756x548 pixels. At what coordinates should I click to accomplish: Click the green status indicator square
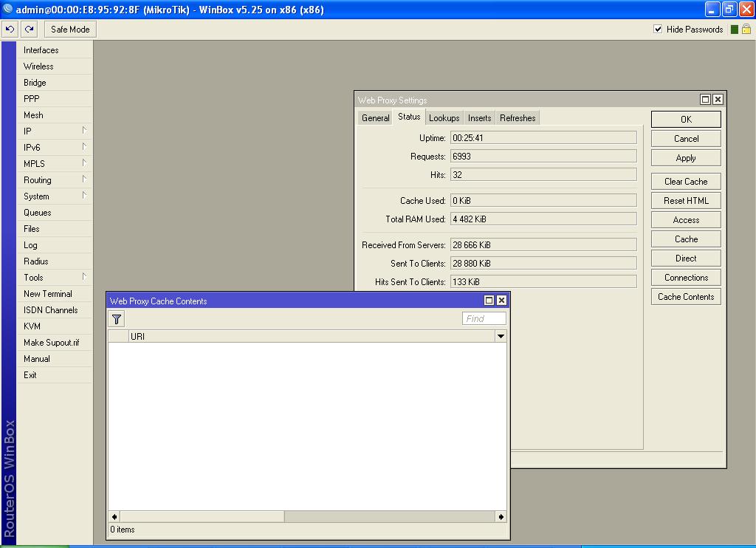735,30
